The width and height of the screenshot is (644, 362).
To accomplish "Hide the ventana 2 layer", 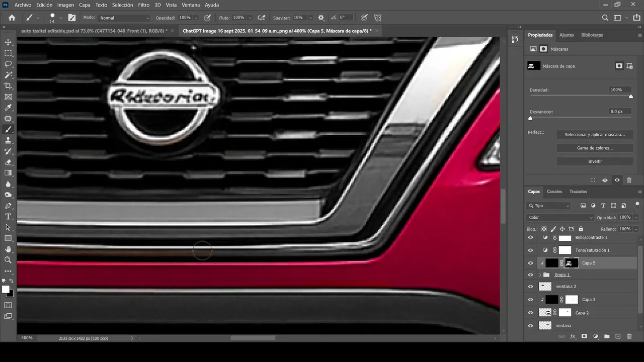I will point(530,287).
